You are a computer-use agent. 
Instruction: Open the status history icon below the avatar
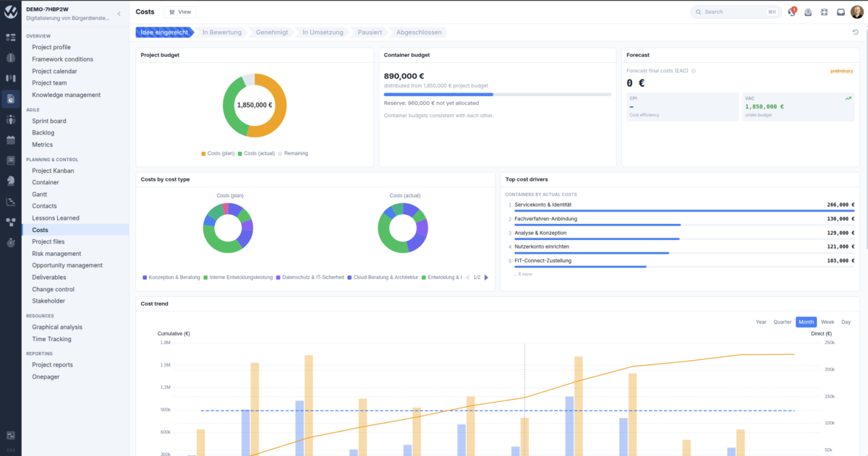coord(856,32)
